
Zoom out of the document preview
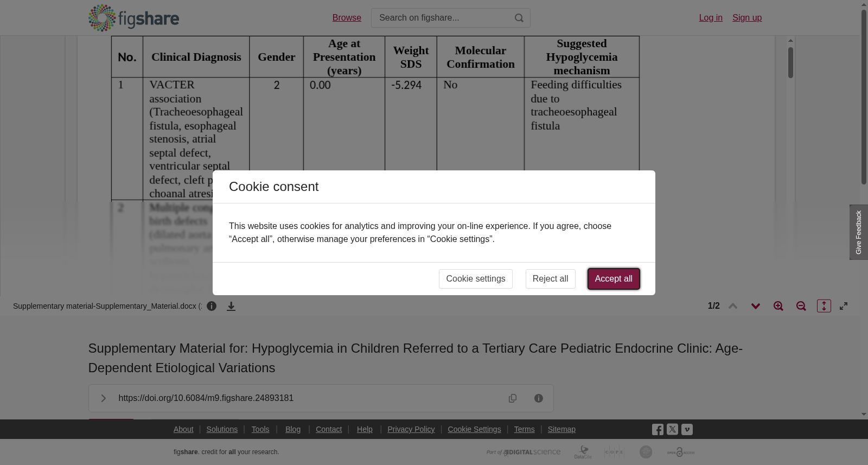(x=801, y=306)
